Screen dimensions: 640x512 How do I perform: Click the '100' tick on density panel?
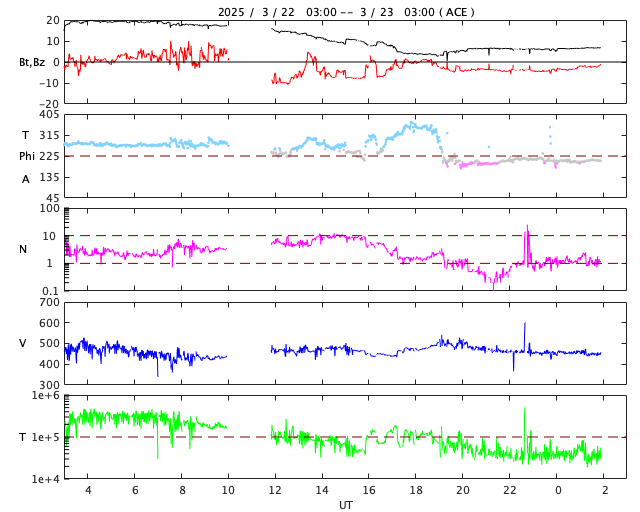click(49, 208)
